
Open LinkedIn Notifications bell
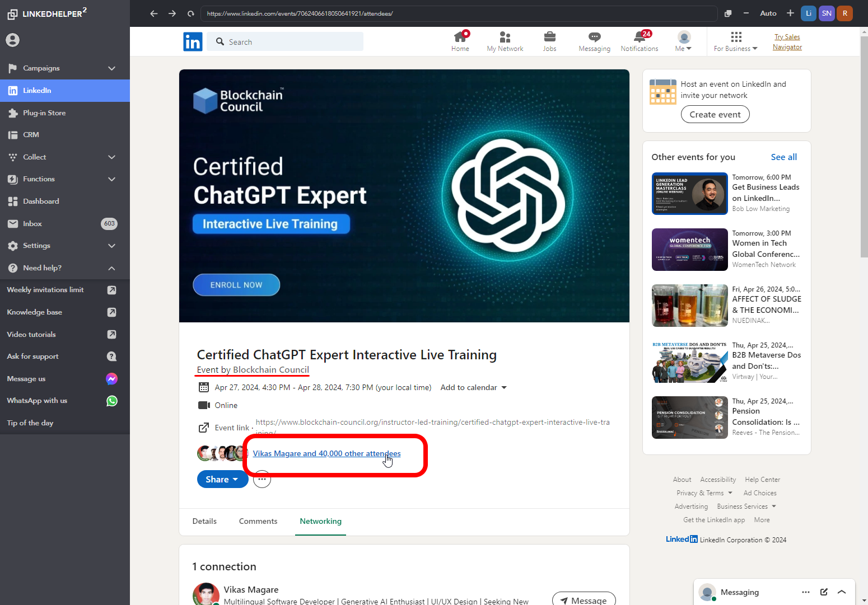639,37
